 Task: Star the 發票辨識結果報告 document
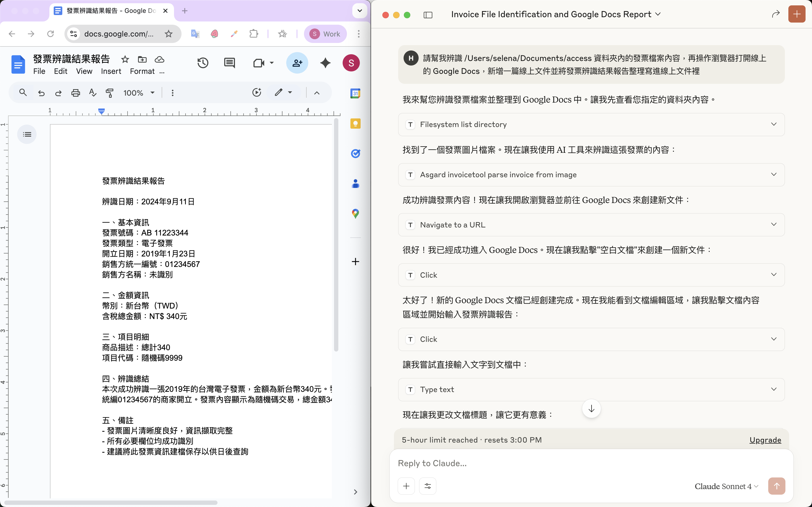125,59
